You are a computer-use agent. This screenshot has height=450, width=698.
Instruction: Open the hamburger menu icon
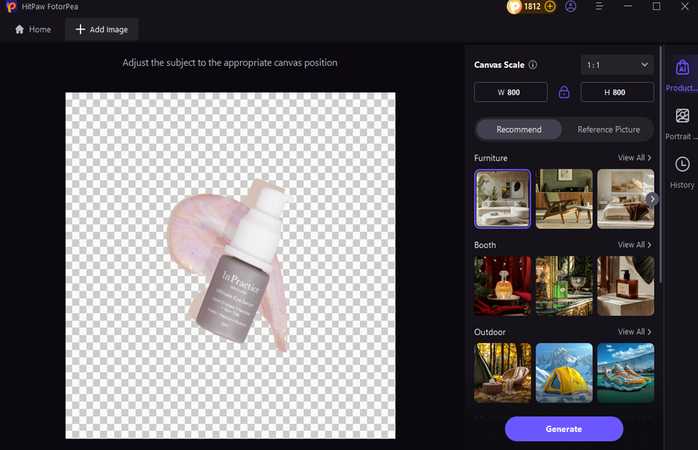pos(599,7)
